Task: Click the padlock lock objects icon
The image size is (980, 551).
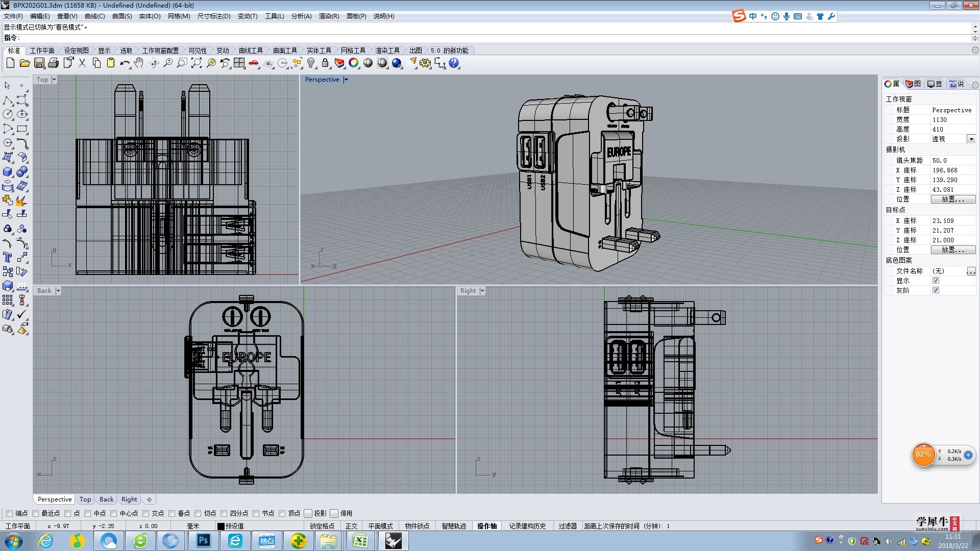Action: pyautogui.click(x=325, y=63)
